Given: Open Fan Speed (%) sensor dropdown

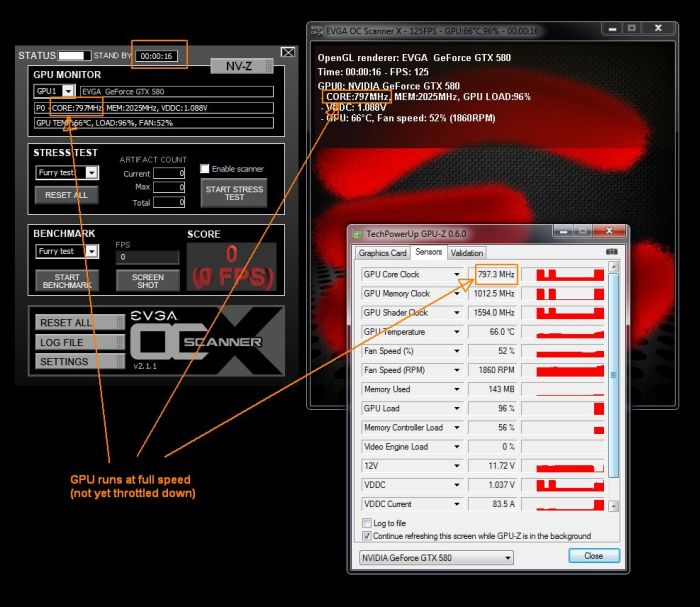Looking at the screenshot, I should [457, 351].
